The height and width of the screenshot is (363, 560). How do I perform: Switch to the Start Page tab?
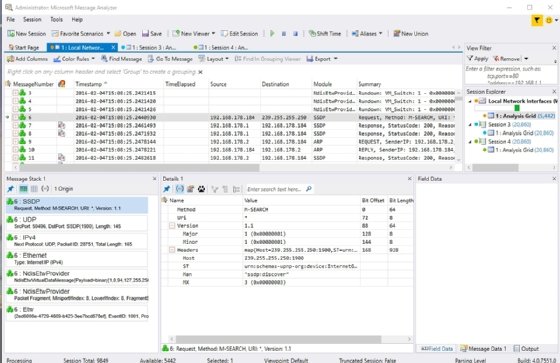tap(24, 48)
